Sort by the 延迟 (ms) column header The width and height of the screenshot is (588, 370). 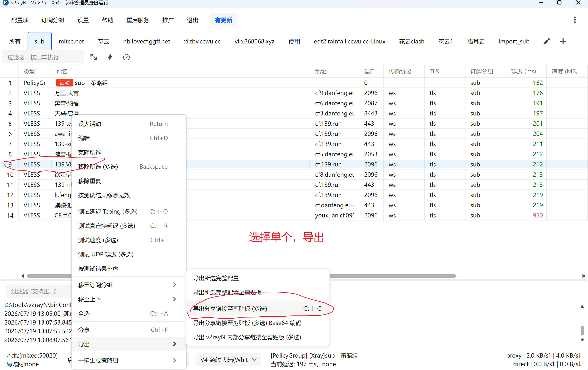click(526, 71)
